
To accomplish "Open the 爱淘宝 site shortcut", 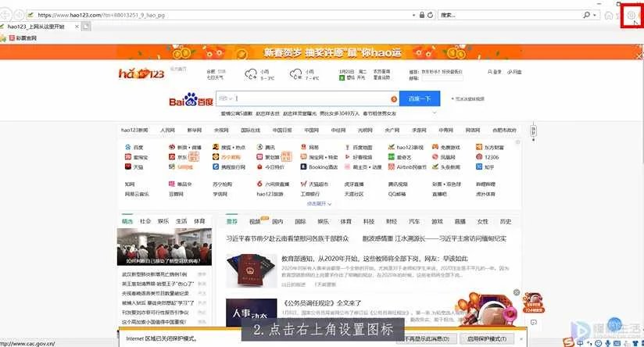I will click(x=136, y=157).
